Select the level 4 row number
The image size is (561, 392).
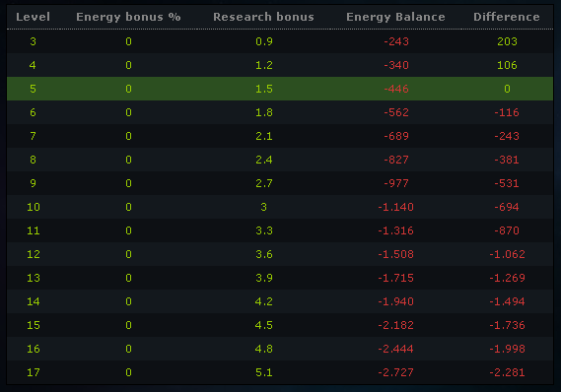pos(33,65)
